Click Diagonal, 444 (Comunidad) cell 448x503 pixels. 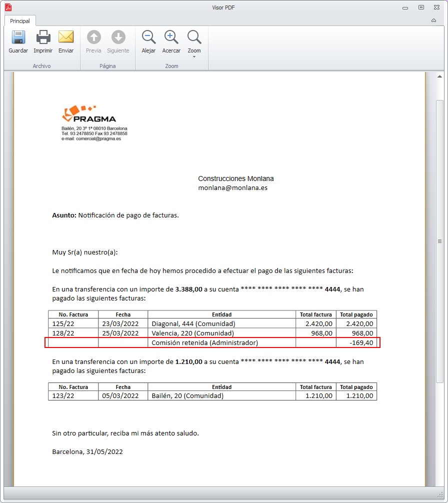coord(221,323)
